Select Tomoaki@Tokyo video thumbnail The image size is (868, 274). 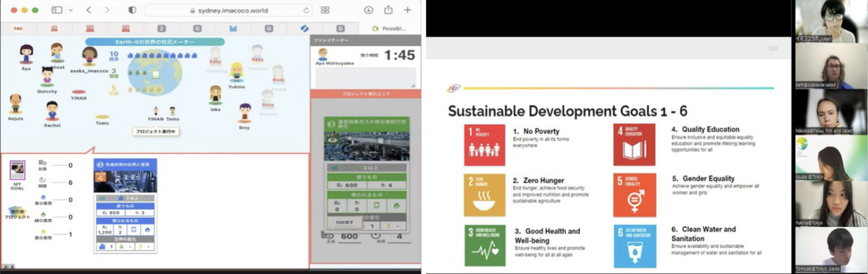click(x=831, y=249)
